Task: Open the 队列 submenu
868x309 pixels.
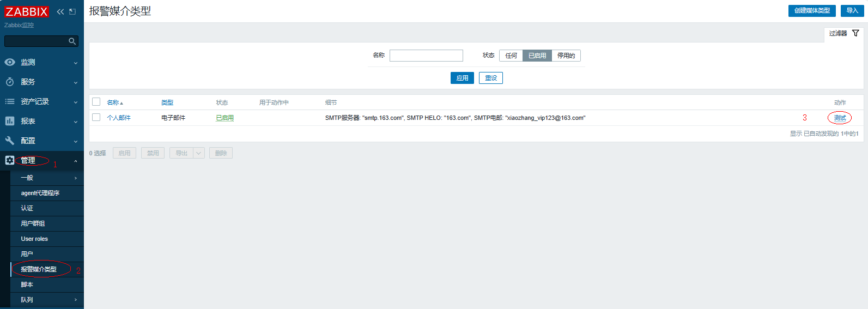Action: coord(47,300)
